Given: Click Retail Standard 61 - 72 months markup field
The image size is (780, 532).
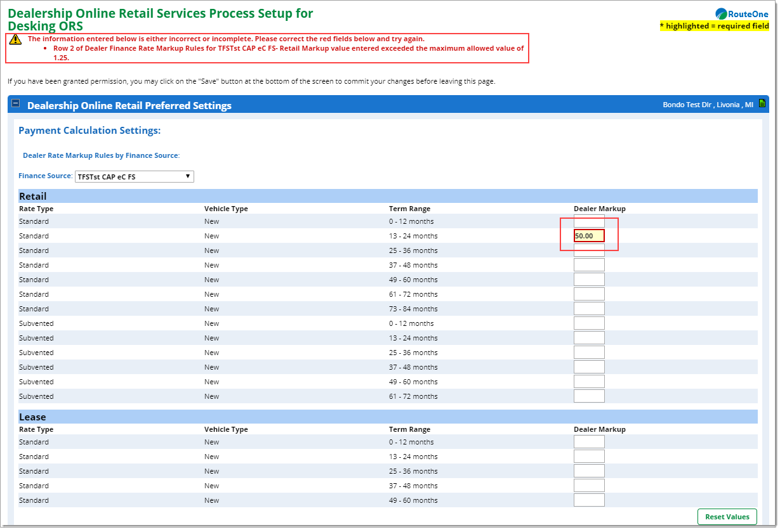Looking at the screenshot, I should [589, 294].
